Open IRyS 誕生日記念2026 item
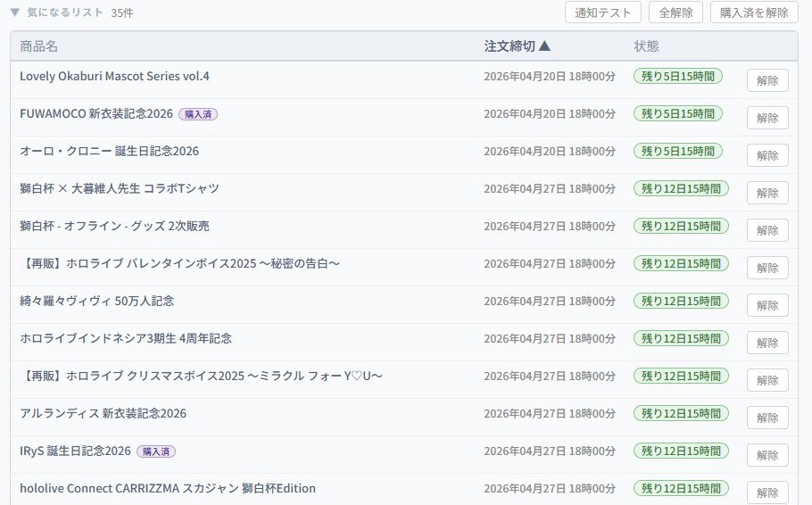 click(x=76, y=451)
